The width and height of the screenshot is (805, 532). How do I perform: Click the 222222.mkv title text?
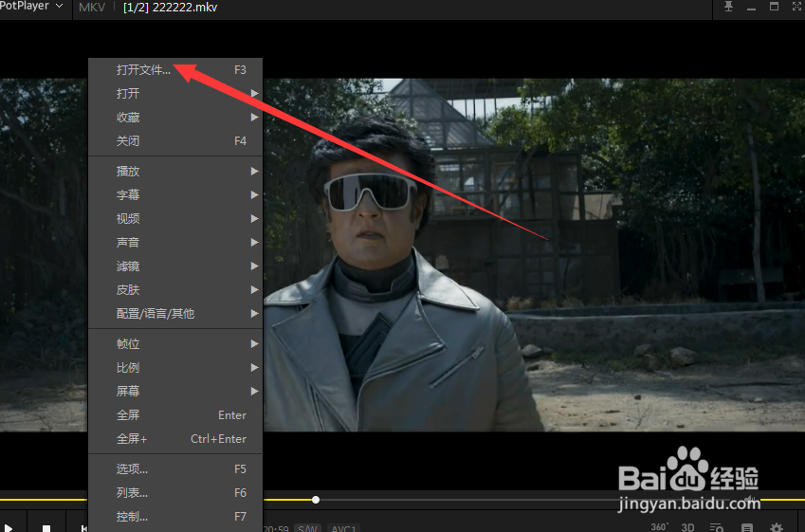coord(184,8)
